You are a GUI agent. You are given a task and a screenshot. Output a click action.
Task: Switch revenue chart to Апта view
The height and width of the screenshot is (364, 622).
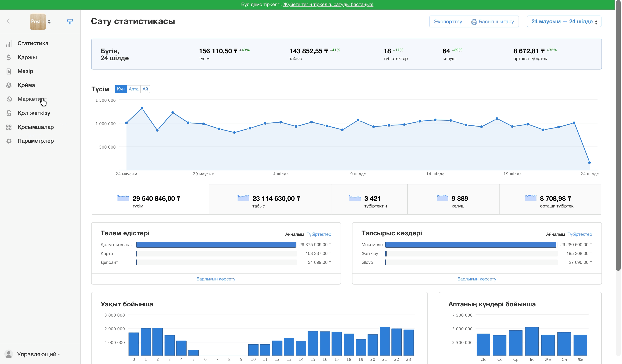point(133,89)
